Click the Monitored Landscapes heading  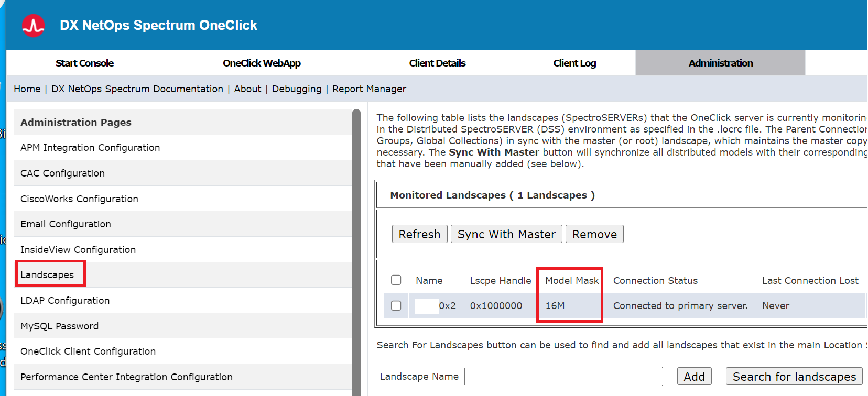pyautogui.click(x=492, y=195)
